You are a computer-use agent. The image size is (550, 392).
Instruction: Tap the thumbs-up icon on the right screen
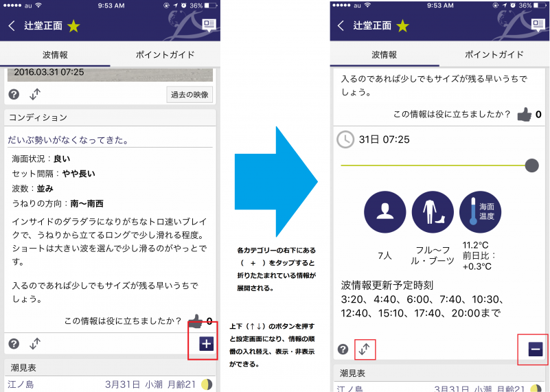tap(525, 114)
